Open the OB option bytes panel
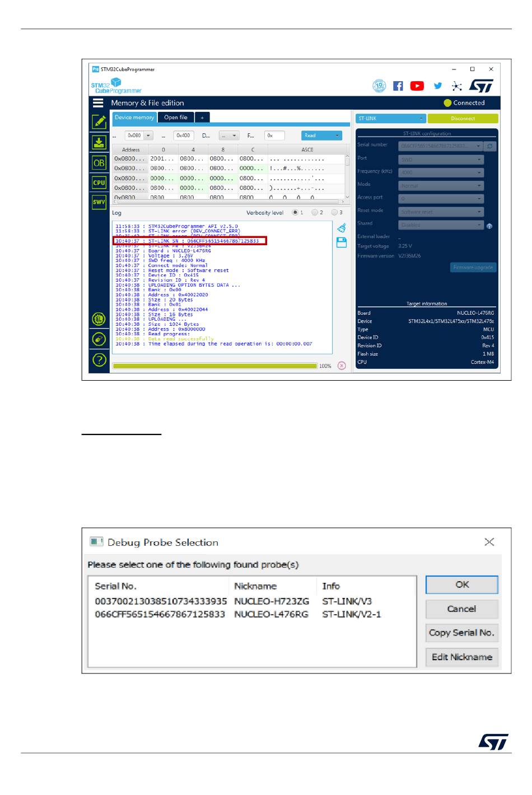The image size is (532, 795). click(99, 163)
